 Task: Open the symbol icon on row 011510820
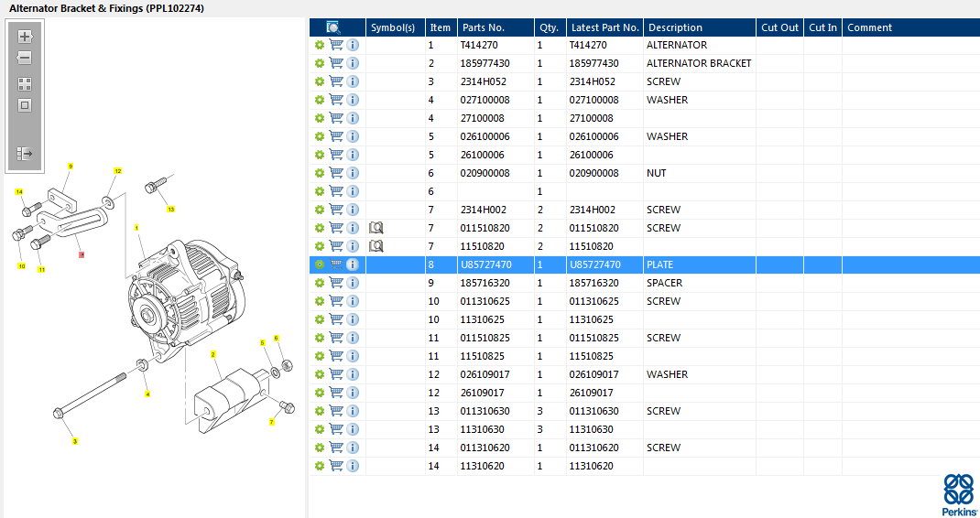click(x=376, y=228)
